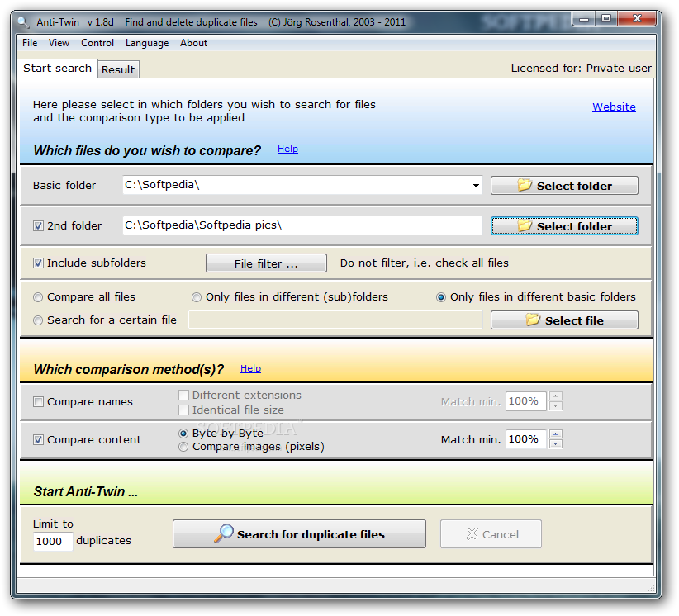679x616 pixels.
Task: Select Compare all files radio button
Action: click(x=38, y=297)
